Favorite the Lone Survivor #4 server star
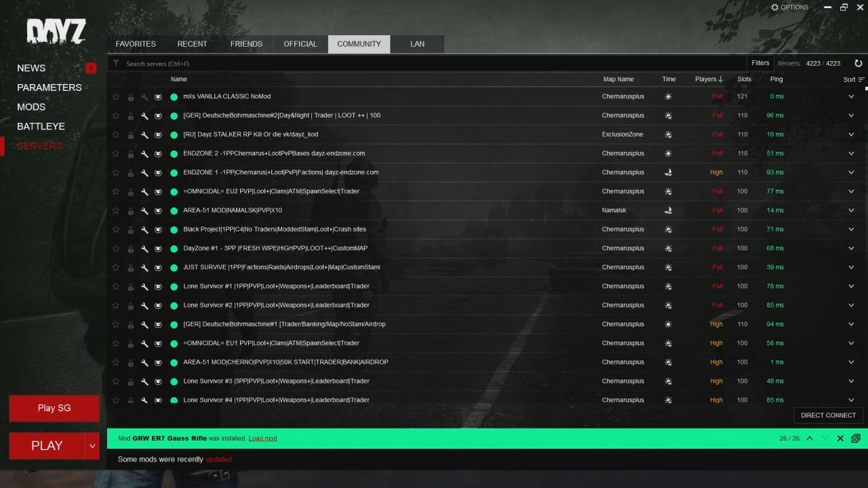 click(x=115, y=400)
